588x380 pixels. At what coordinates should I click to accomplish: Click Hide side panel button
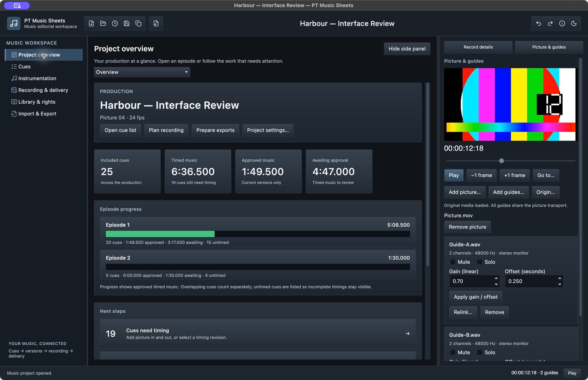tap(407, 49)
